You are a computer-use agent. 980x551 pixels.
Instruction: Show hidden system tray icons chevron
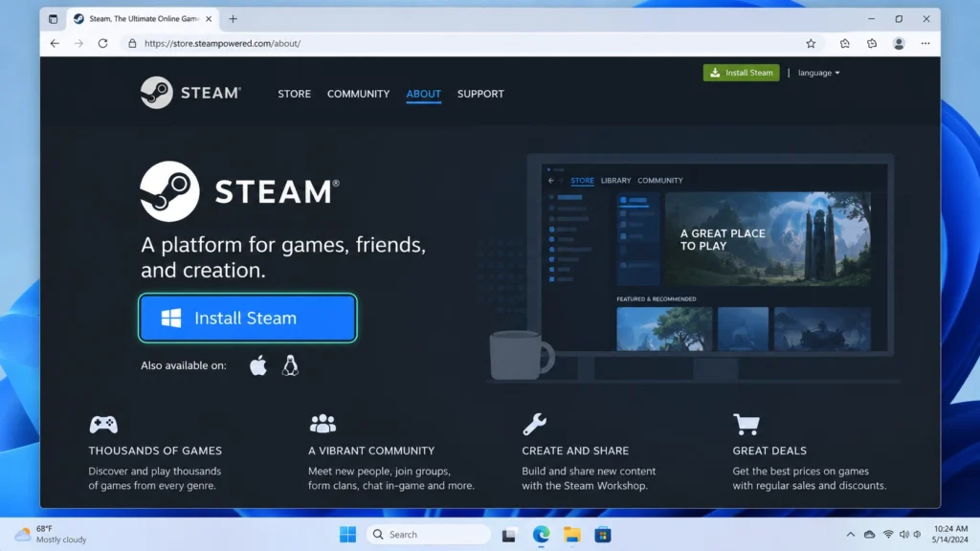(x=851, y=534)
